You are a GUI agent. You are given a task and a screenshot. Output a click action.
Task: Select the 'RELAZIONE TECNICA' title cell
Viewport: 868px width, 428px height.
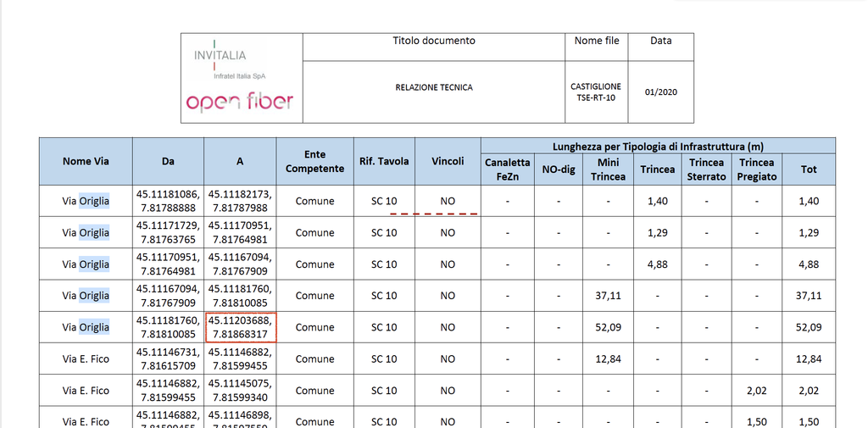click(x=434, y=87)
